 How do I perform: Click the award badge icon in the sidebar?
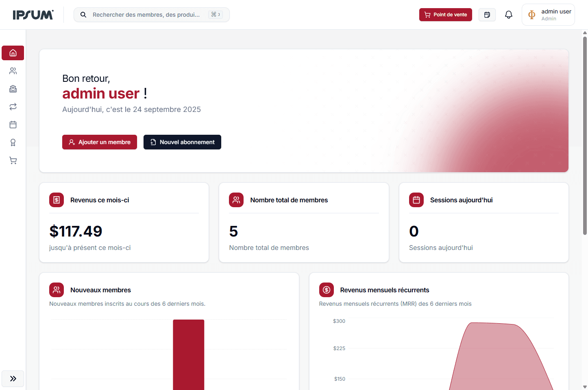[13, 142]
